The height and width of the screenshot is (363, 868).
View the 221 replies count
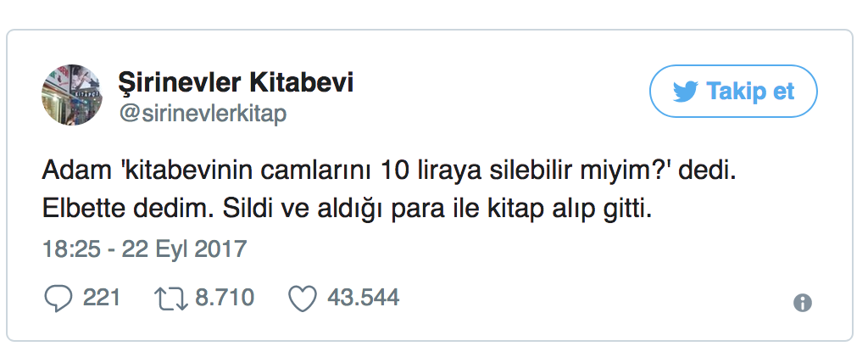tap(102, 298)
